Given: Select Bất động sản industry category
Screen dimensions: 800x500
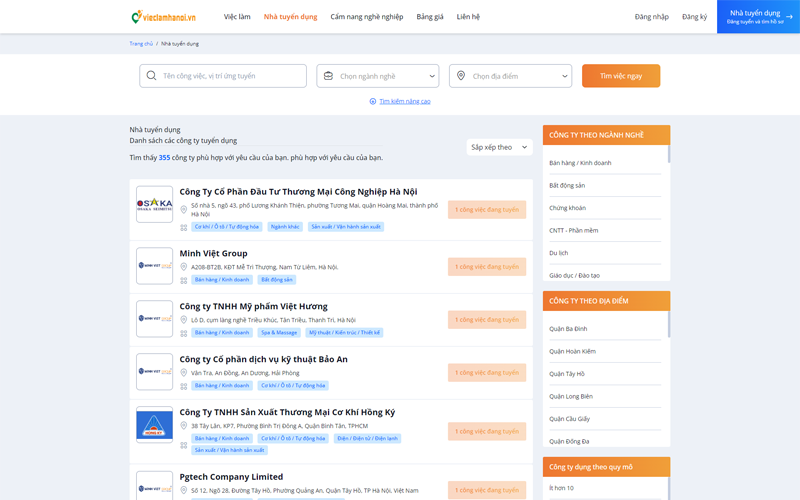Looking at the screenshot, I should pos(567,185).
